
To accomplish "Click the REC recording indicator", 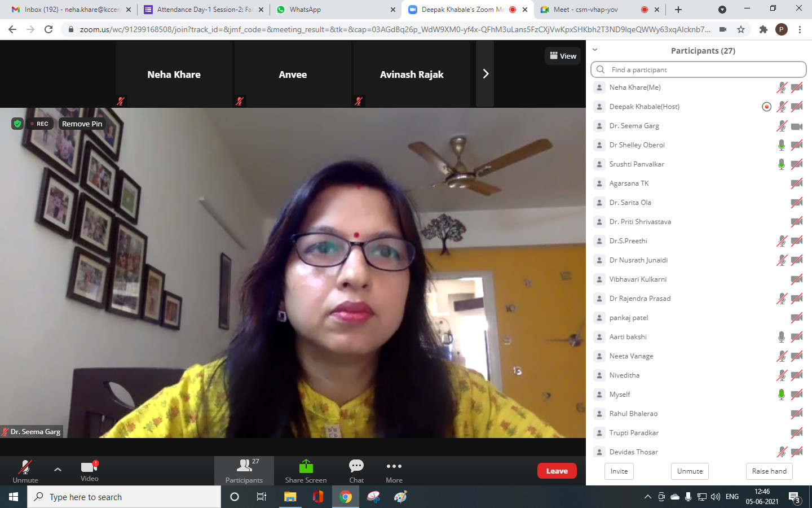I will (x=40, y=124).
